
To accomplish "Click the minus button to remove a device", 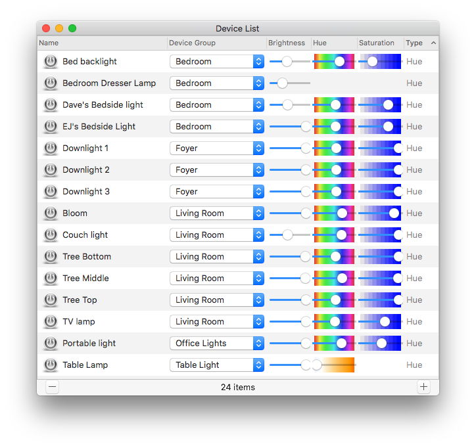I will [52, 387].
